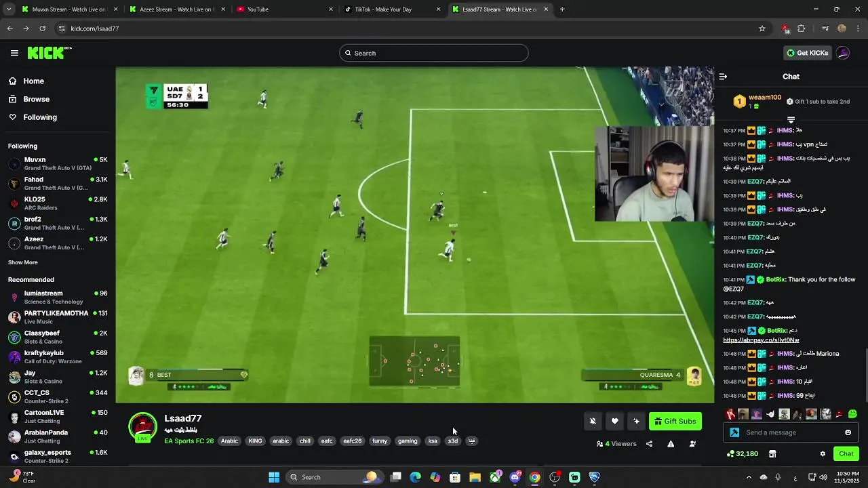This screenshot has width=868, height=488.
Task: Open EA Sports FC 26 category
Action: [189, 441]
